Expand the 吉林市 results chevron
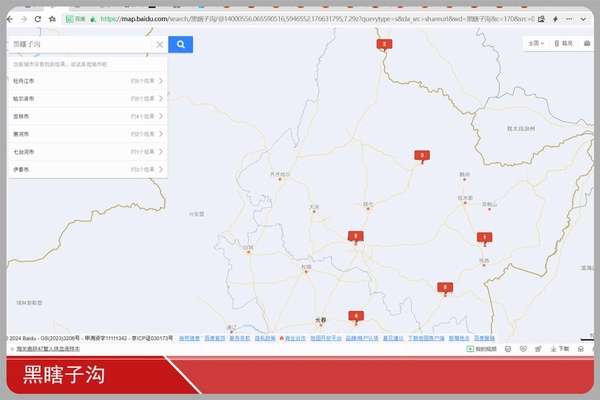This screenshot has width=600, height=400. (x=161, y=116)
